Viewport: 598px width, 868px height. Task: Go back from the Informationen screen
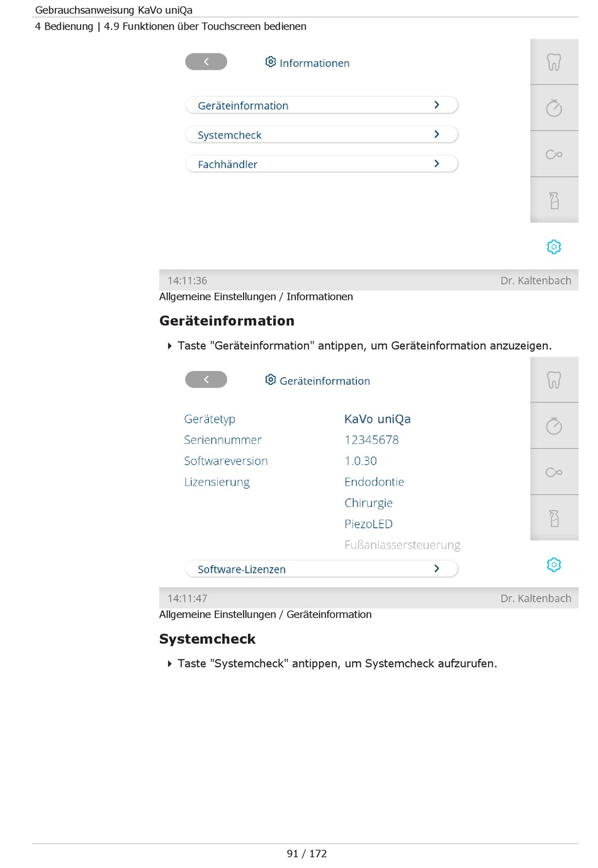click(206, 62)
